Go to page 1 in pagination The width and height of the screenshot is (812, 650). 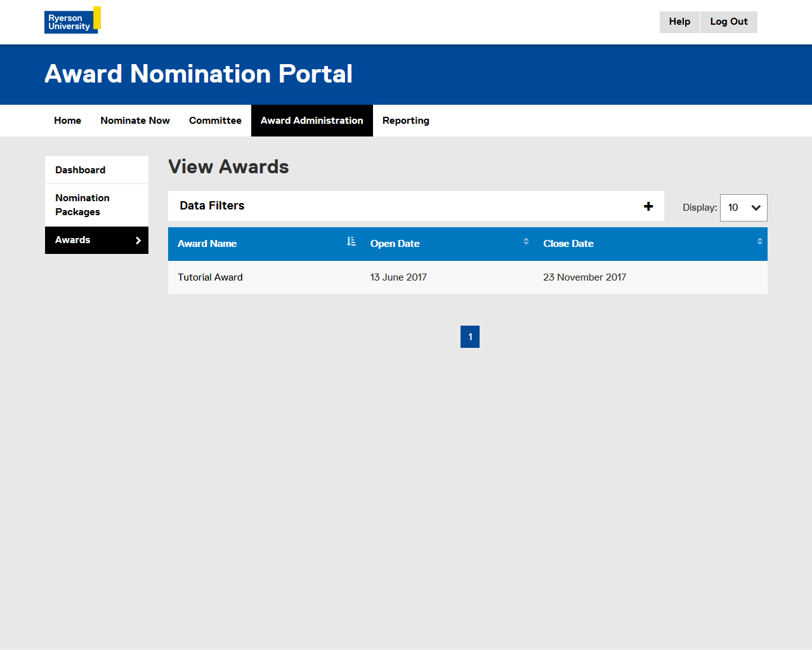[470, 337]
